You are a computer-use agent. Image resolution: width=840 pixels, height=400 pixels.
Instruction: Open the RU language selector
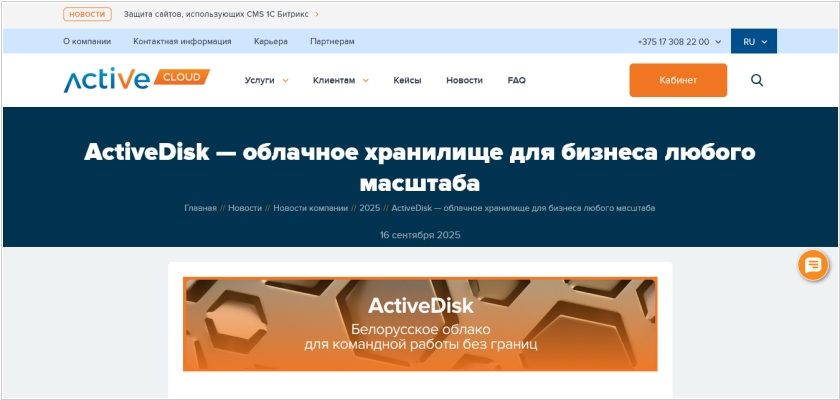753,41
